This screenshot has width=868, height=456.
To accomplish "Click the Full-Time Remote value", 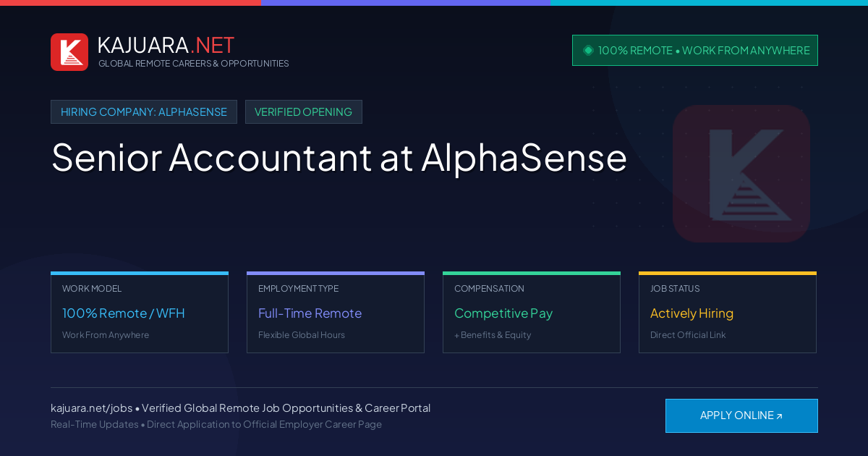I will pos(310,313).
